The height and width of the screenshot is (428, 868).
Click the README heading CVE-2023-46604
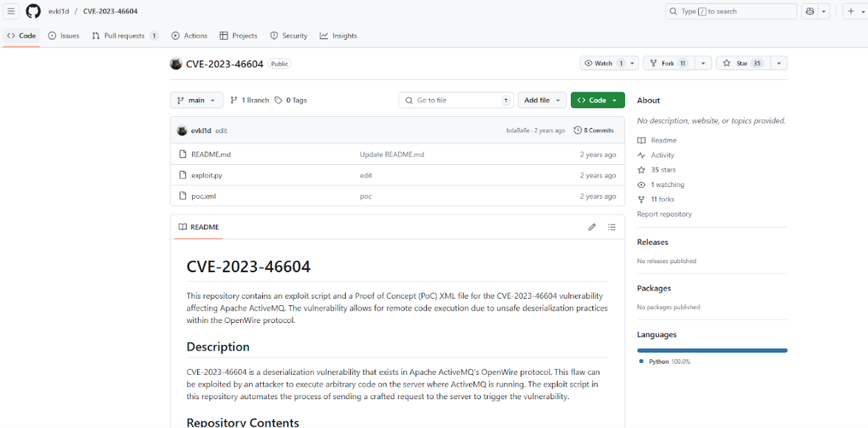248,267
